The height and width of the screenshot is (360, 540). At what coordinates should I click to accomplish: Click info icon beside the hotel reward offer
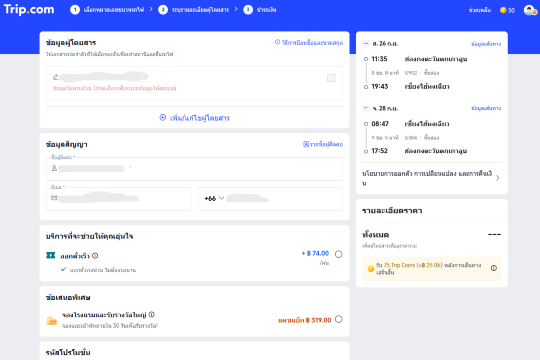tap(152, 315)
